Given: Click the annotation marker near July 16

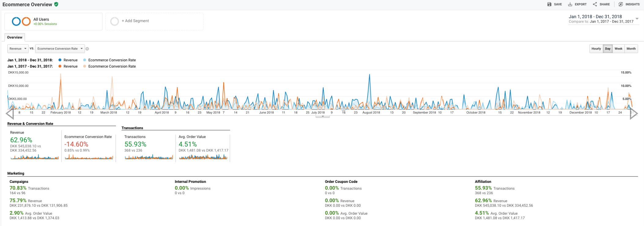Looking at the screenshot, I should pos(343,109).
